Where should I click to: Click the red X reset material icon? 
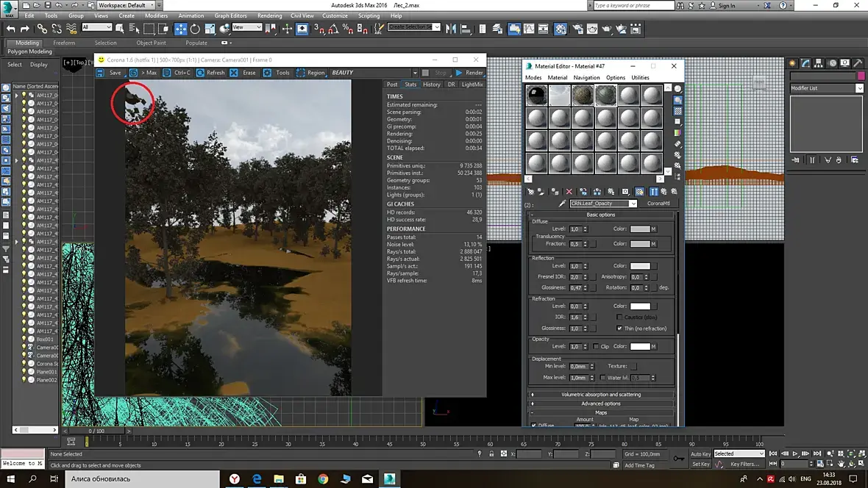click(x=569, y=192)
